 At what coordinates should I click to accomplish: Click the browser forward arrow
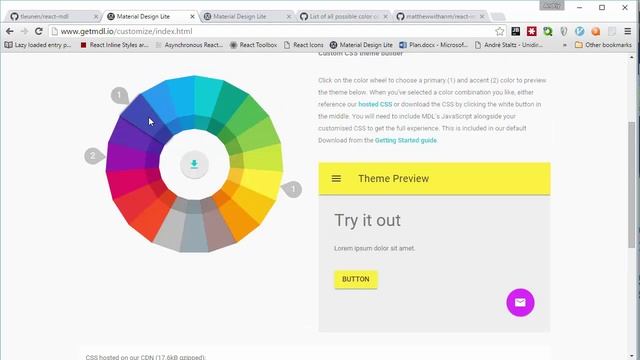click(x=24, y=31)
